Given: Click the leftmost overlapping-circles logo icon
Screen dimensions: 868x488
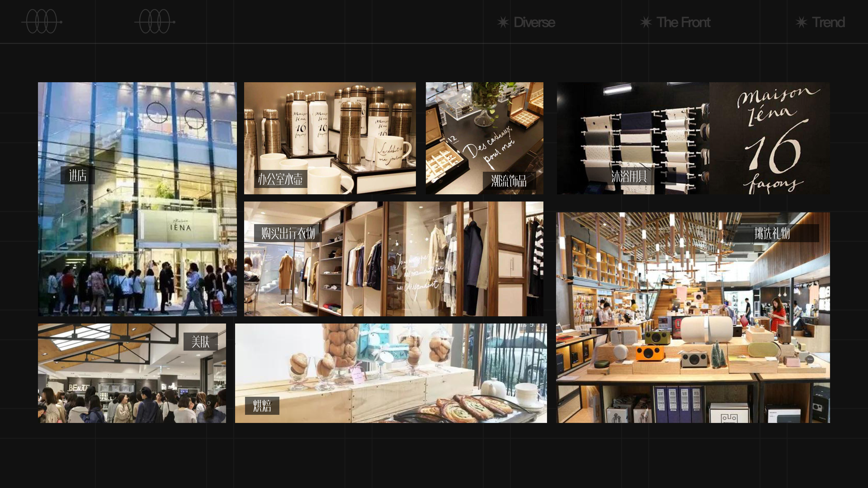Looking at the screenshot, I should [42, 22].
